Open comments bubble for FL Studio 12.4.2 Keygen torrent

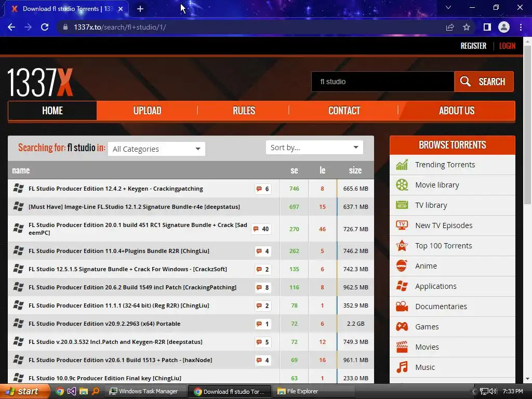point(262,189)
